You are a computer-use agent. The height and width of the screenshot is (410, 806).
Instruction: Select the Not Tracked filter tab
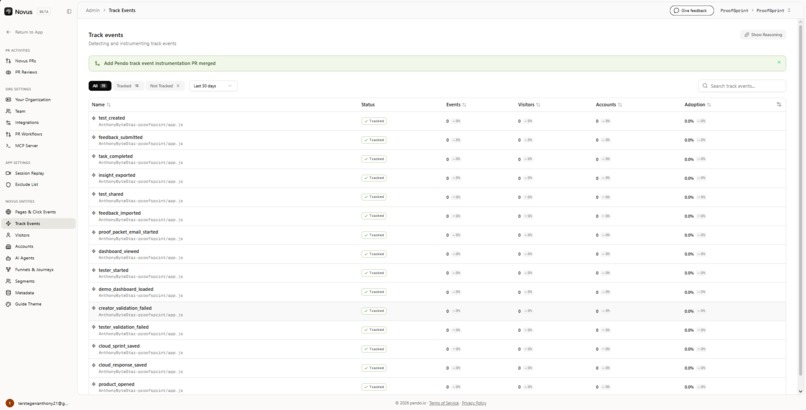[x=164, y=86]
